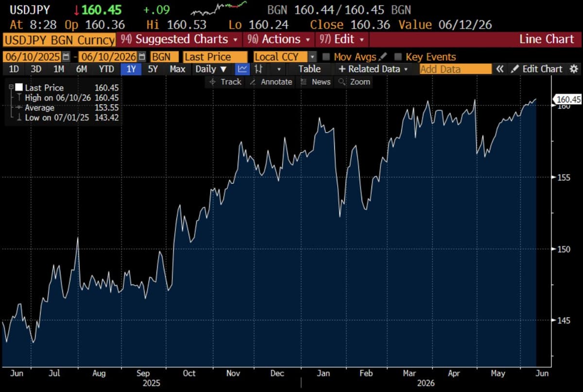583x392 pixels.
Task: Open chart settings gear icon
Action: pyautogui.click(x=573, y=69)
